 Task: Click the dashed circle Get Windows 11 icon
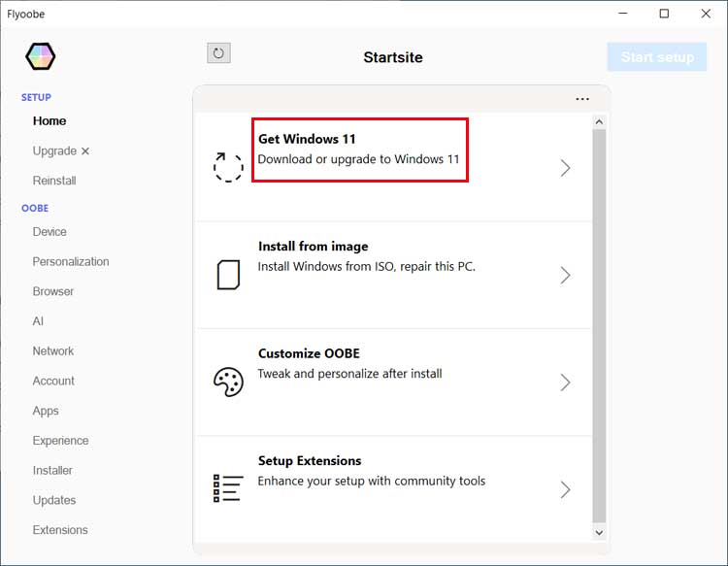click(x=228, y=167)
